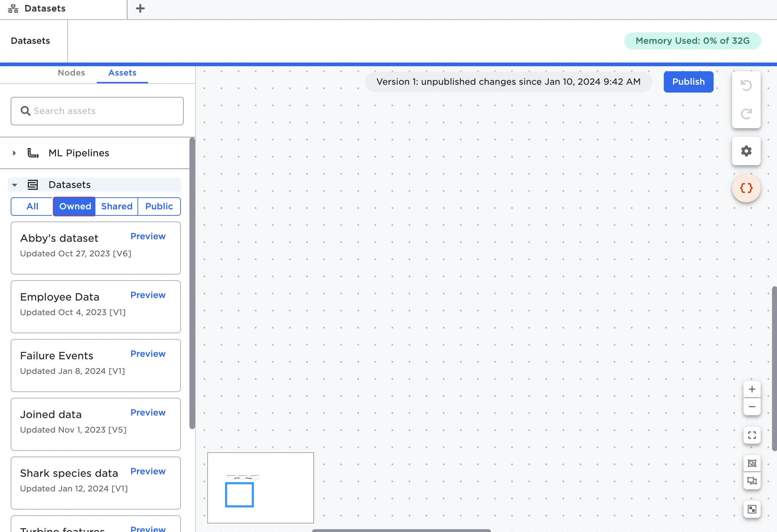Screen dimensions: 777x532
Task: Click the assets panel vertical scrollbar
Action: tap(192, 283)
